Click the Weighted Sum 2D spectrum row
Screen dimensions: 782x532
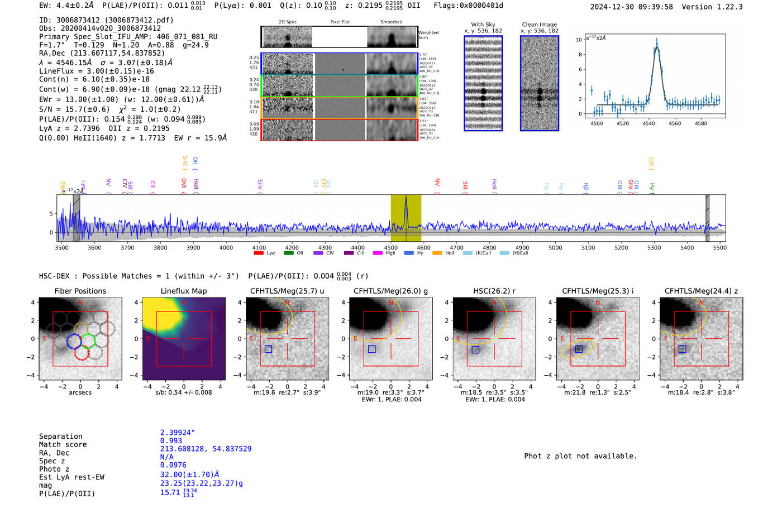[339, 37]
